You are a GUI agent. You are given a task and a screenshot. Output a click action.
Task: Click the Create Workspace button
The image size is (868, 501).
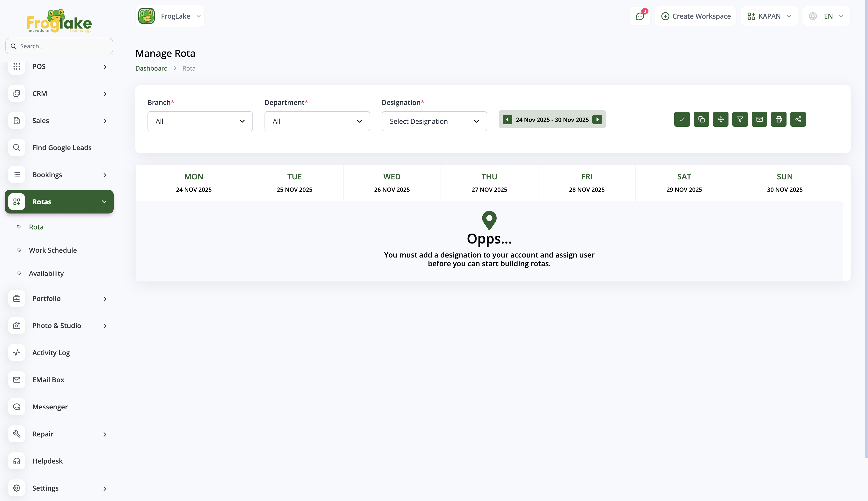(696, 16)
